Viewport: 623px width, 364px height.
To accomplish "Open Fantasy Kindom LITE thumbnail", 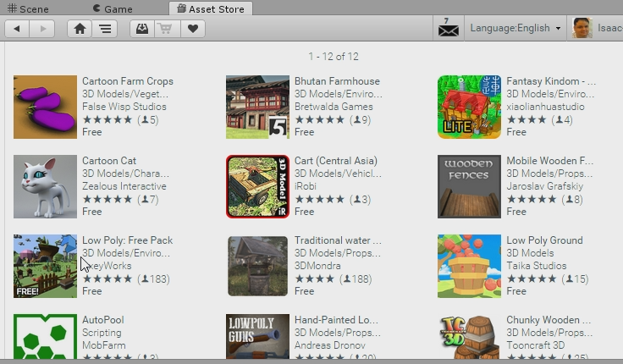I will click(469, 107).
